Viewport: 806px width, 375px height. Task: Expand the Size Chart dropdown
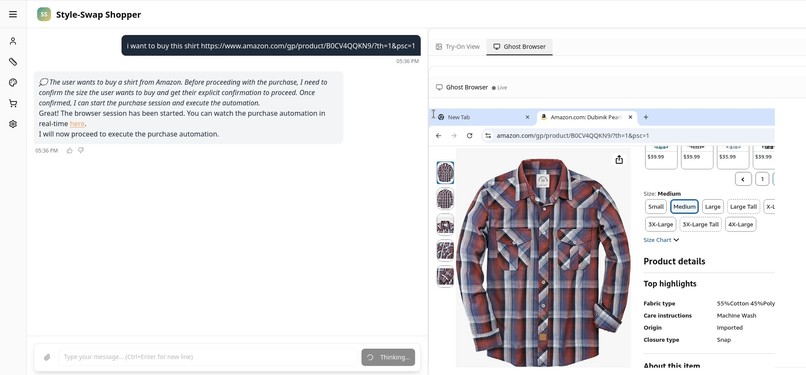[x=661, y=240]
